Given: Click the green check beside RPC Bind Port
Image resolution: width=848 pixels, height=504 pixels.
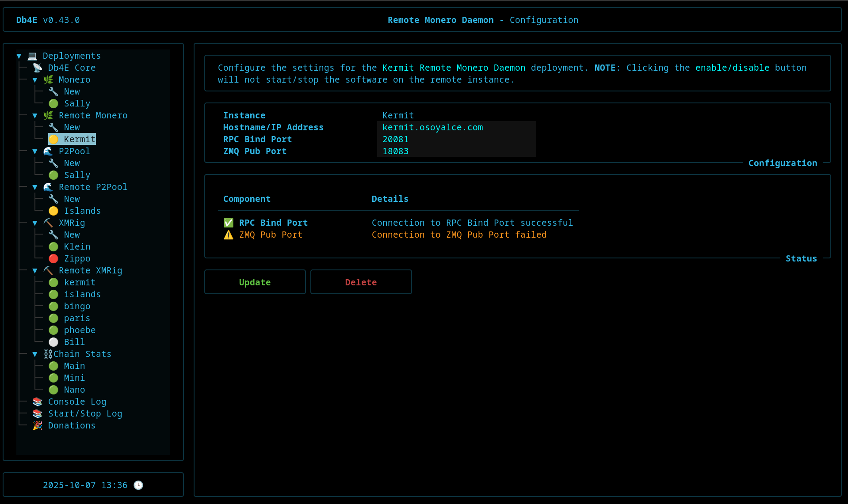Looking at the screenshot, I should pyautogui.click(x=228, y=223).
